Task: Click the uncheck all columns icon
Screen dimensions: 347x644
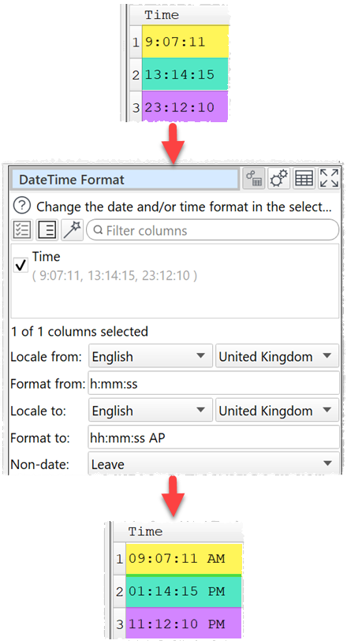Action: click(47, 230)
